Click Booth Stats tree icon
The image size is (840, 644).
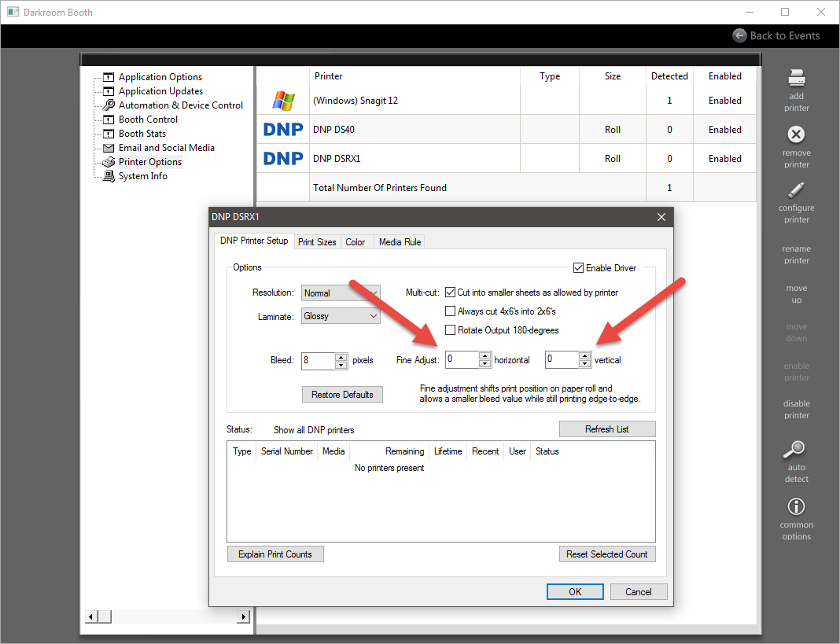point(109,134)
